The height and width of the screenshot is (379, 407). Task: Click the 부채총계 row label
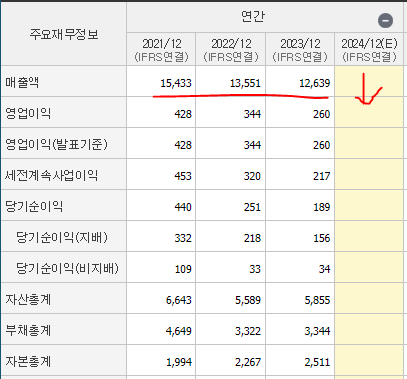coord(28,330)
